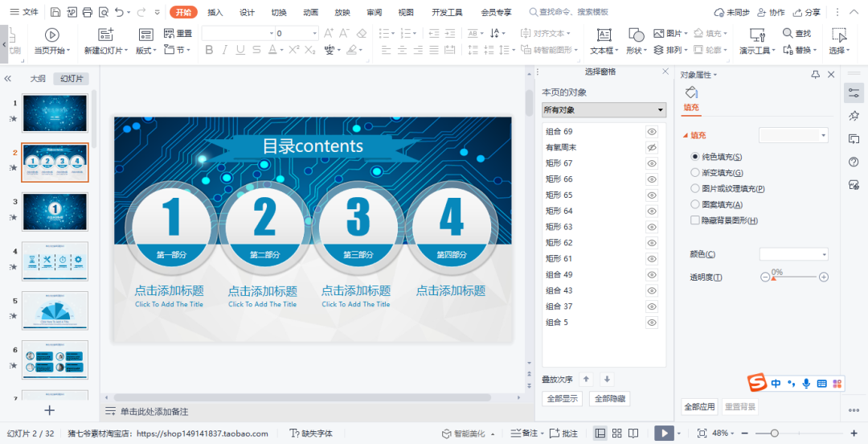Select 渐变填充 radio option
868x444 pixels.
tap(695, 173)
